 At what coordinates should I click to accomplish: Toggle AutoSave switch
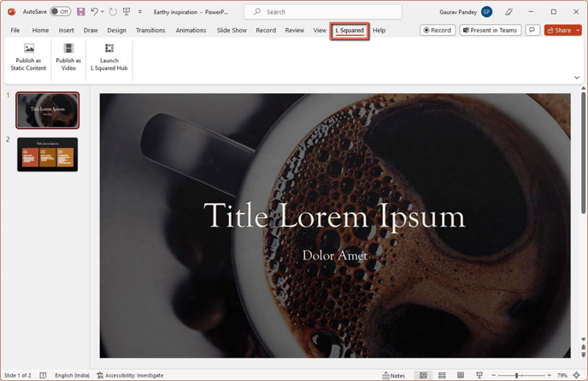(x=61, y=12)
